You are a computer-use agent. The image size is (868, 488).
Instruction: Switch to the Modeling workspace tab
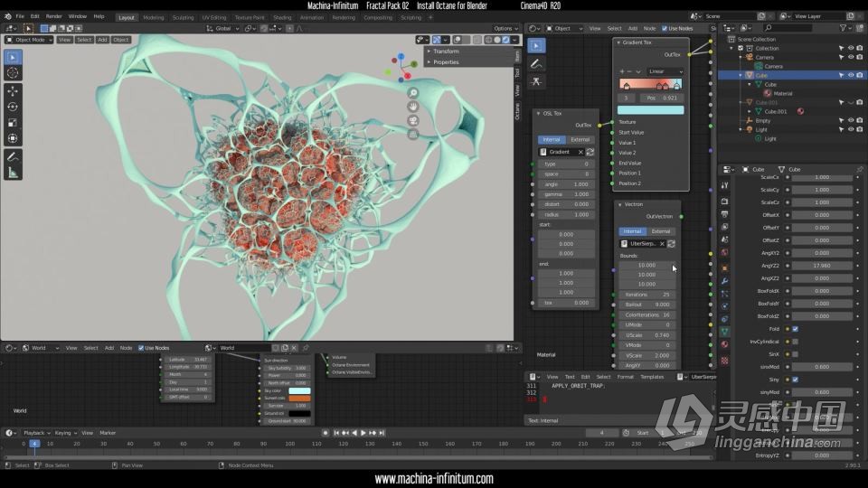[154, 18]
